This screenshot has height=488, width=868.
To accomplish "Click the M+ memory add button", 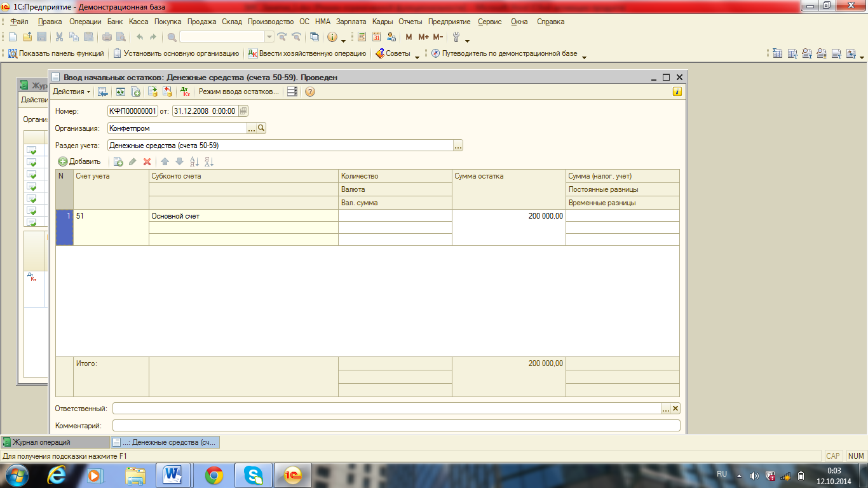I will (424, 37).
